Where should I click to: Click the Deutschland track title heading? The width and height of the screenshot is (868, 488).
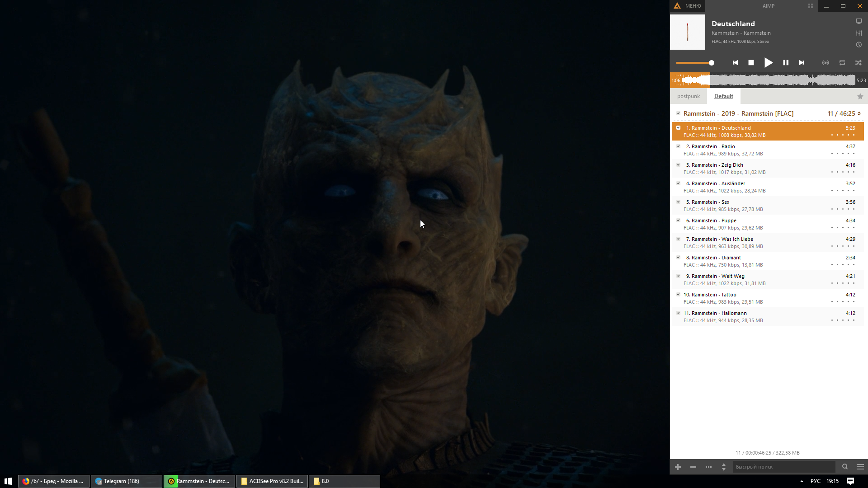(733, 23)
